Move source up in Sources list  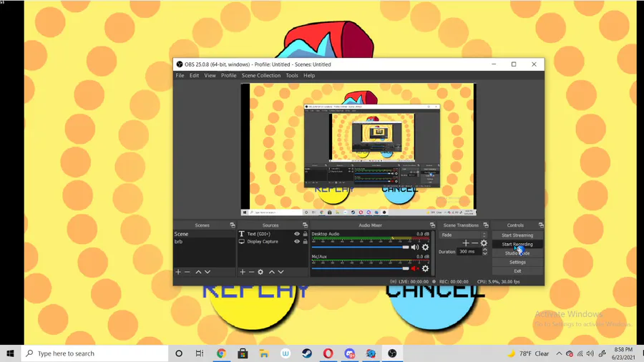(271, 272)
